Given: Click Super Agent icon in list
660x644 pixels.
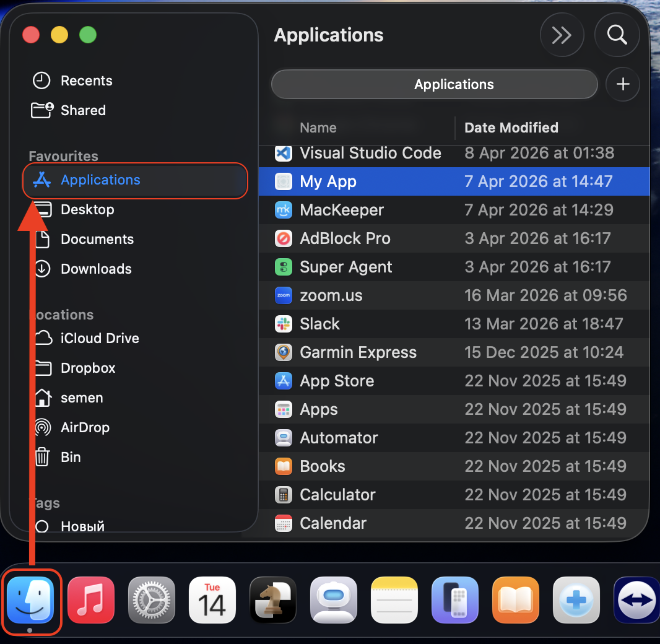Looking at the screenshot, I should (x=284, y=267).
